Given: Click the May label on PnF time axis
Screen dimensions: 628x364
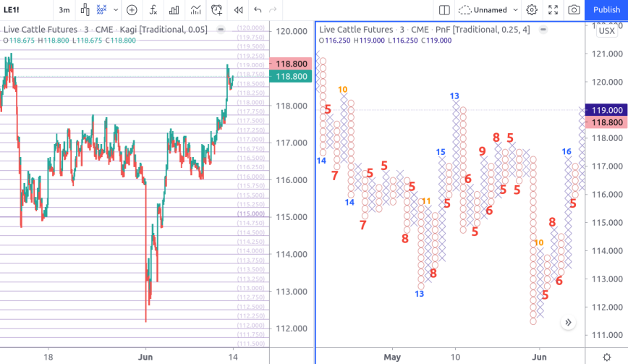Looking at the screenshot, I should pos(392,357).
